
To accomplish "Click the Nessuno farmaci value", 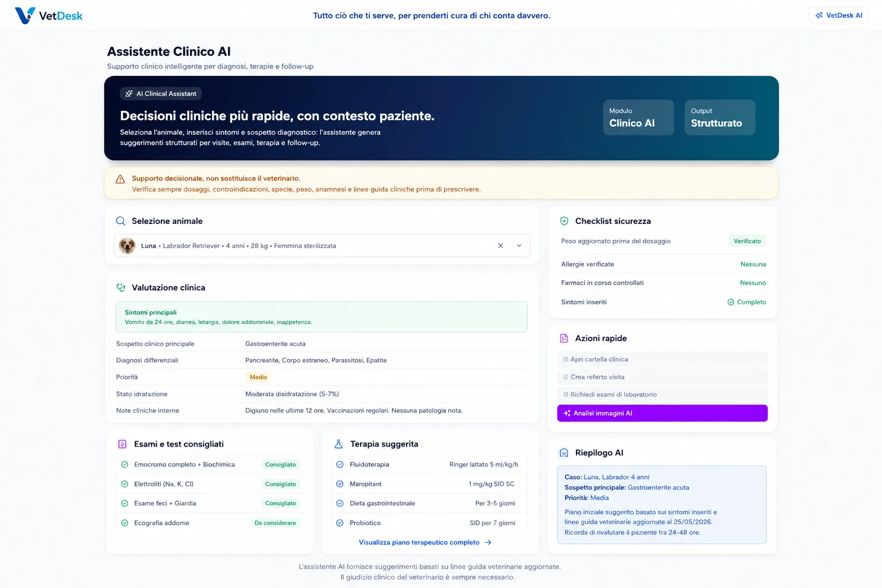I will point(753,283).
